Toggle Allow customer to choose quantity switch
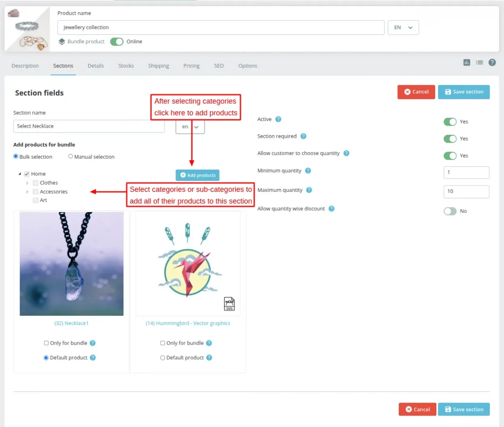Screen dimensions: 504x427 point(450,156)
